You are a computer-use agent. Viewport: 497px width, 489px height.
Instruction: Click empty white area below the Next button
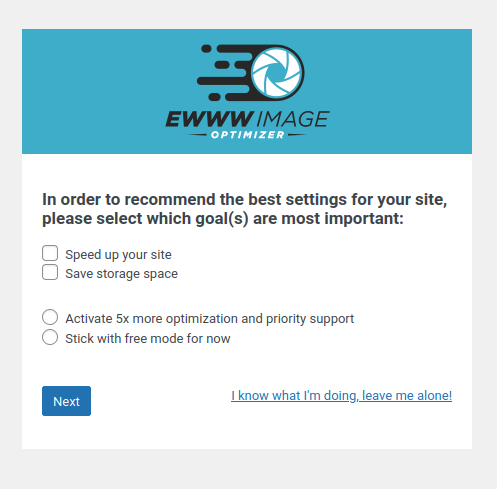(247, 433)
